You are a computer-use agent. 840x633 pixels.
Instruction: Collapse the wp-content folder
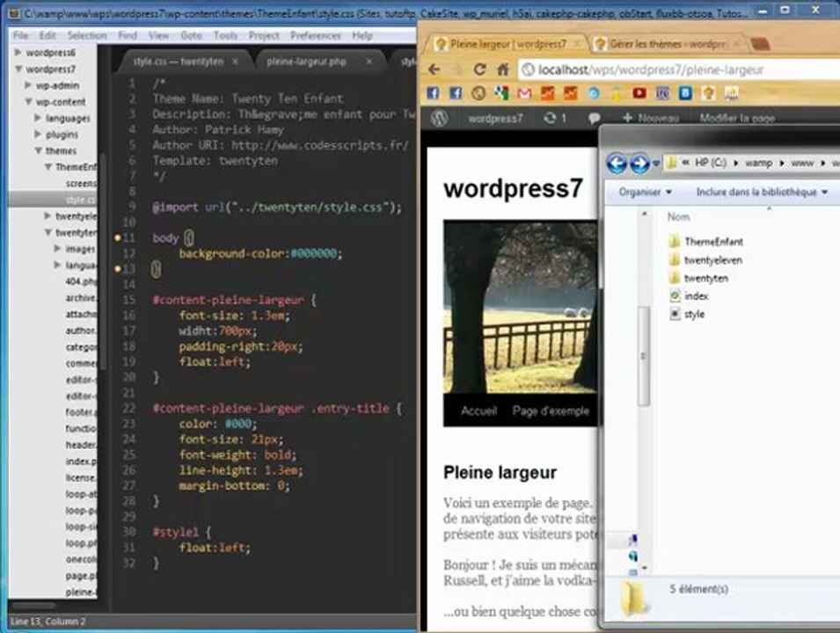tap(28, 102)
